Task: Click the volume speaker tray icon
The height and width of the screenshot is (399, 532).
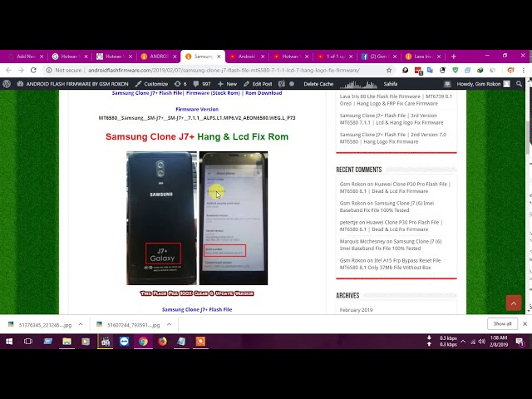Action: (x=481, y=342)
